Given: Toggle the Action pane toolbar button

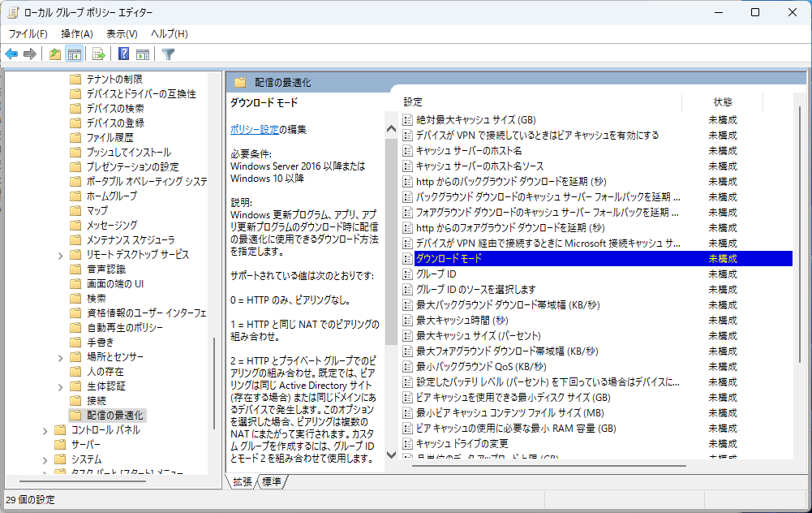Looking at the screenshot, I should click(x=143, y=54).
